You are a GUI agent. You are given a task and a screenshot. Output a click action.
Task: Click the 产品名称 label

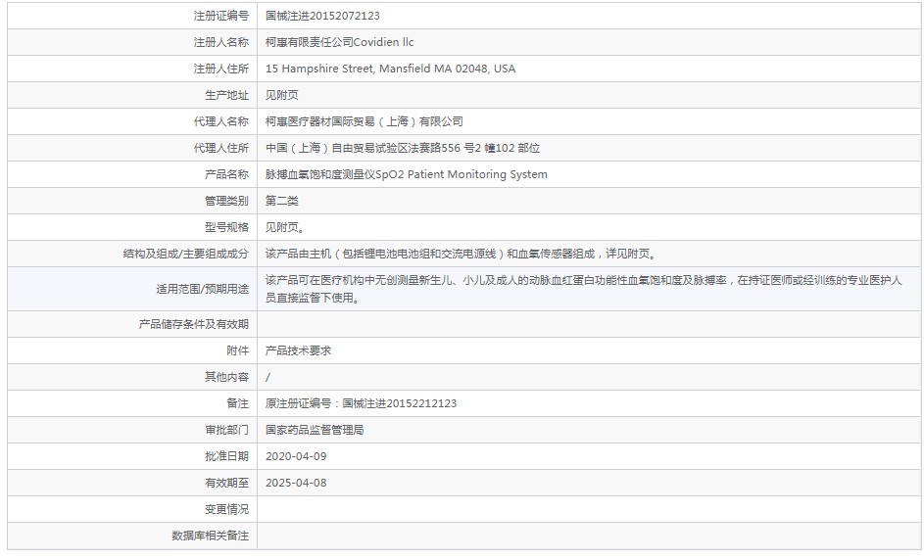click(x=227, y=174)
